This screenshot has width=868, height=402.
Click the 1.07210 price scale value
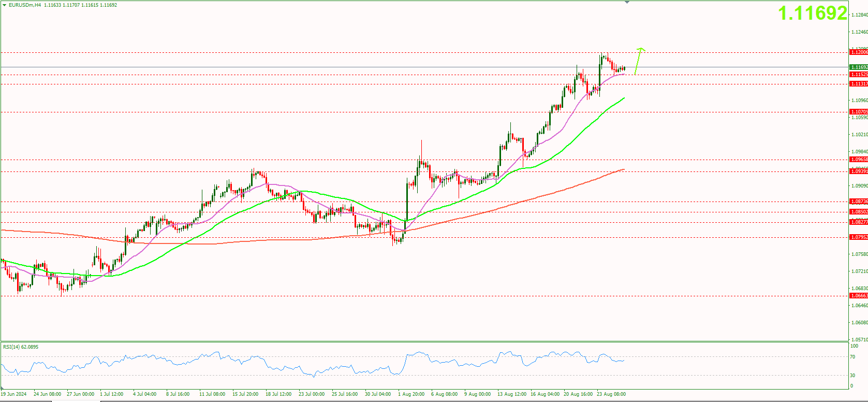860,271
